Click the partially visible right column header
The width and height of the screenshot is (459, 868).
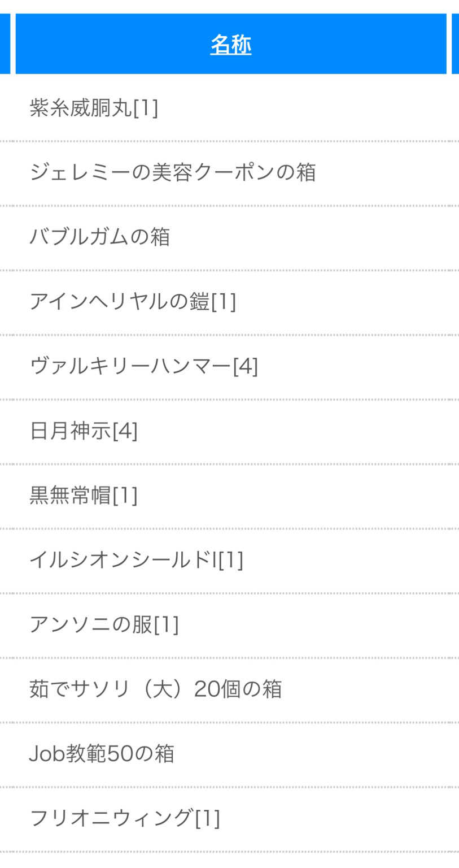455,45
